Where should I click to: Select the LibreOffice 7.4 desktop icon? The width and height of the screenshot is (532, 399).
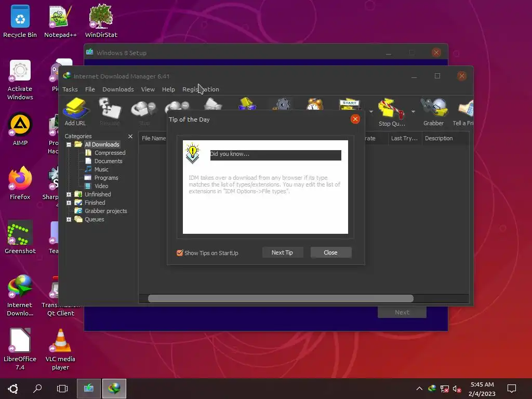20,349
